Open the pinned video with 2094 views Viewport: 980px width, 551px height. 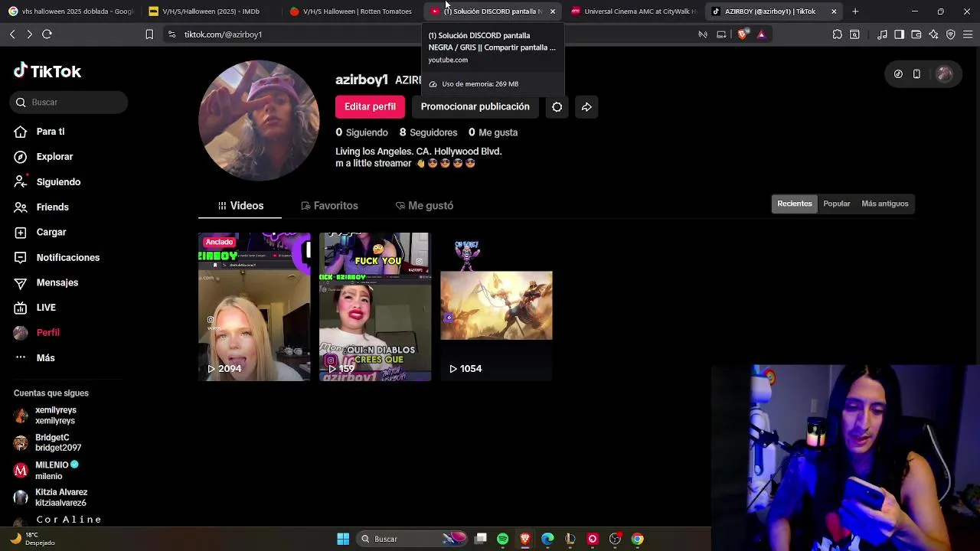pos(254,307)
